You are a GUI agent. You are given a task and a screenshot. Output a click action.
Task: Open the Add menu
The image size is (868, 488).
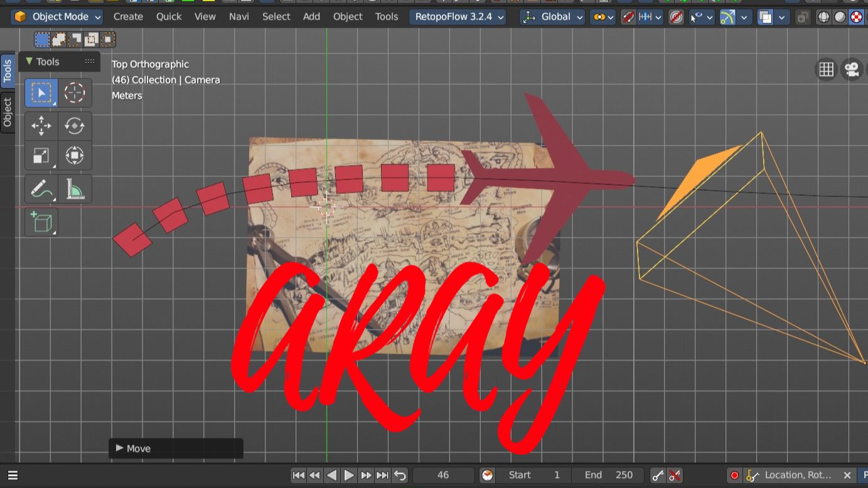pyautogui.click(x=312, y=17)
